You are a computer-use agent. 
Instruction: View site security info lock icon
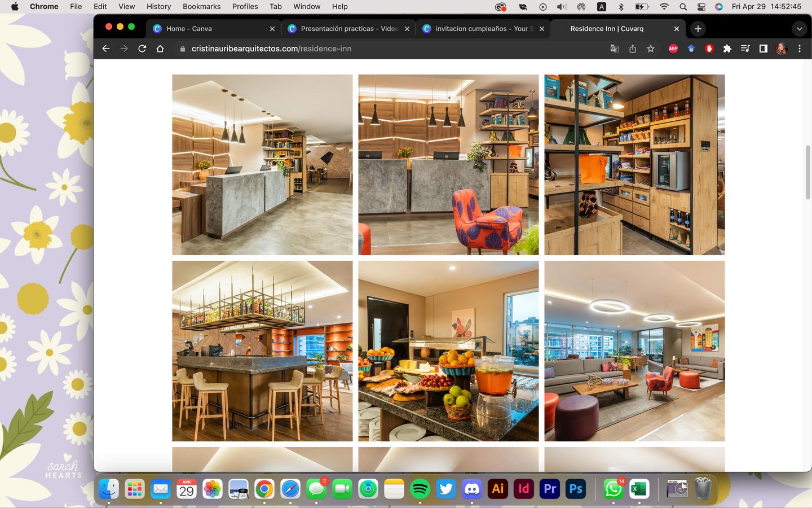[182, 49]
